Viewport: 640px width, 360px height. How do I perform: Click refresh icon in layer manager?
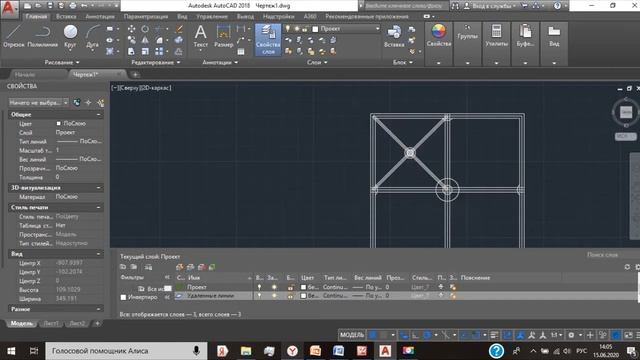coord(627,267)
